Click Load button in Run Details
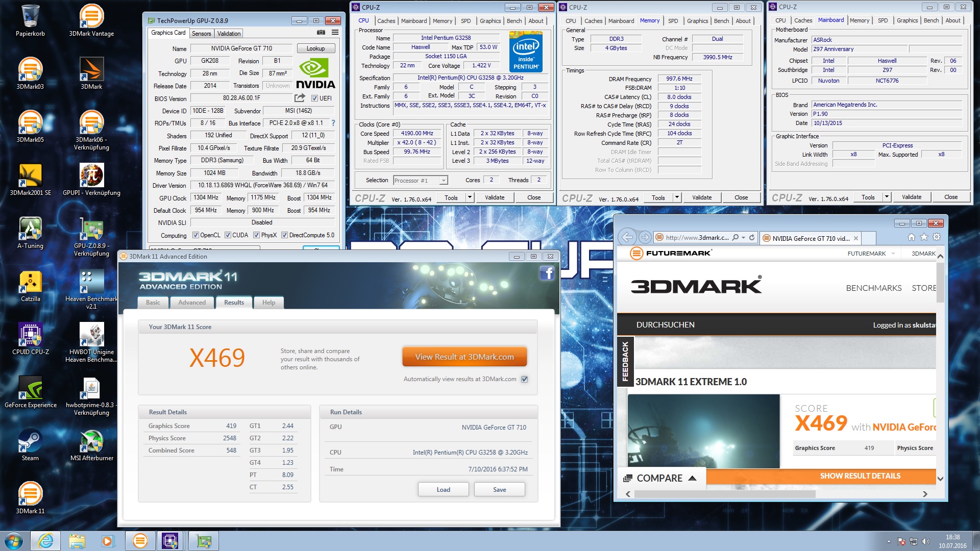The width and height of the screenshot is (980, 551). [443, 490]
